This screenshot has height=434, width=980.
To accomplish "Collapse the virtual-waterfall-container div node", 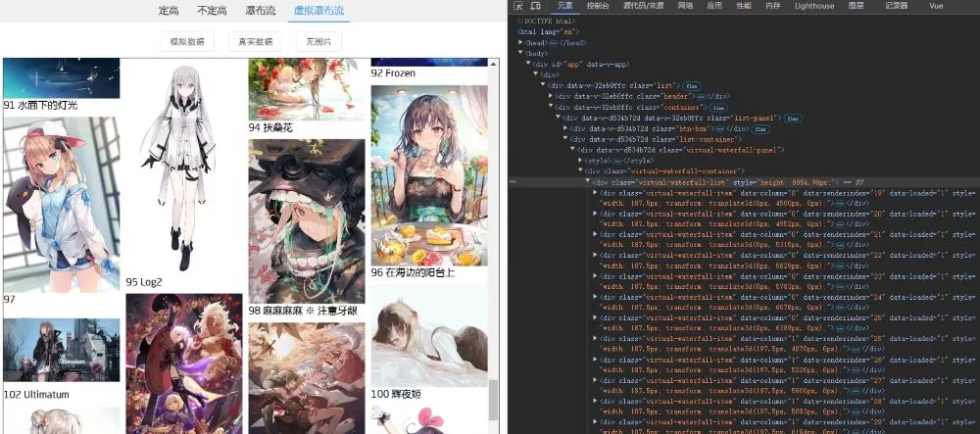I will 580,171.
